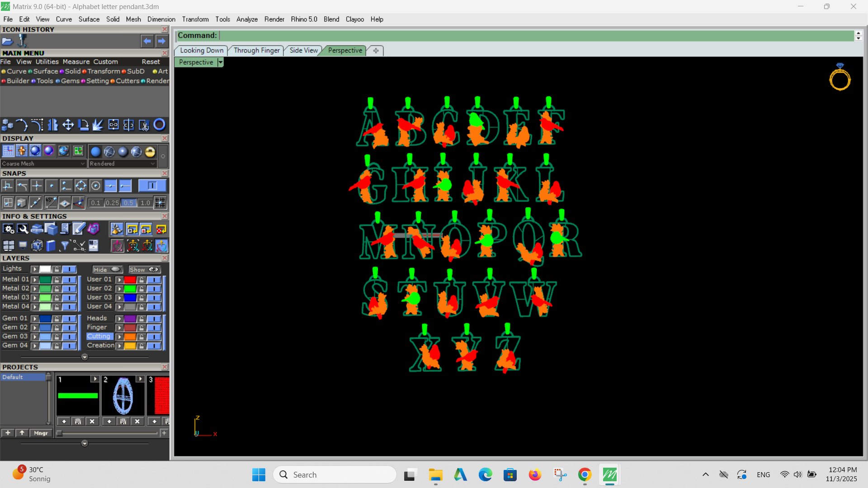Image resolution: width=868 pixels, height=488 pixels.
Task: Enable the center snap circle icon
Action: pyautogui.click(x=95, y=186)
